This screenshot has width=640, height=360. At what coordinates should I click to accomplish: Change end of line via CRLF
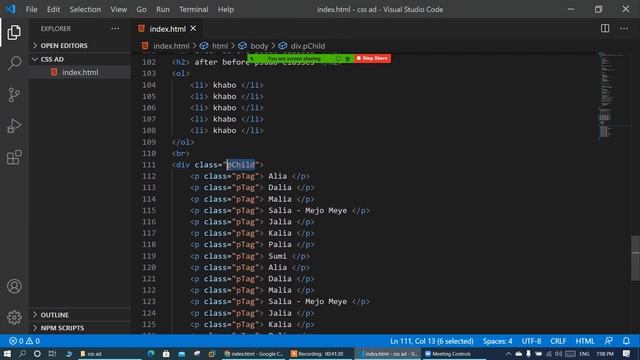click(558, 341)
